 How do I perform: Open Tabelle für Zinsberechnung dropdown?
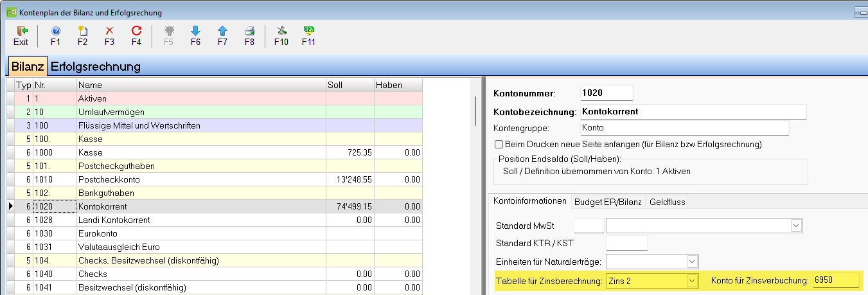point(691,281)
